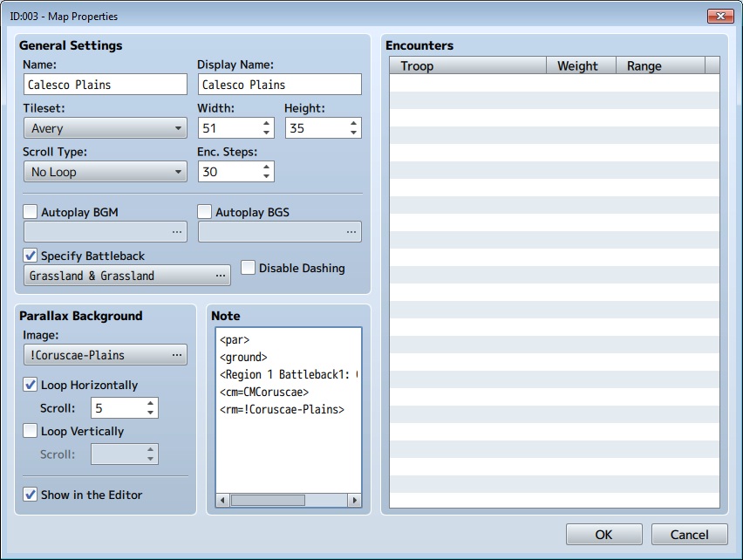
Task: Close the Map Properties window
Action: (x=720, y=16)
